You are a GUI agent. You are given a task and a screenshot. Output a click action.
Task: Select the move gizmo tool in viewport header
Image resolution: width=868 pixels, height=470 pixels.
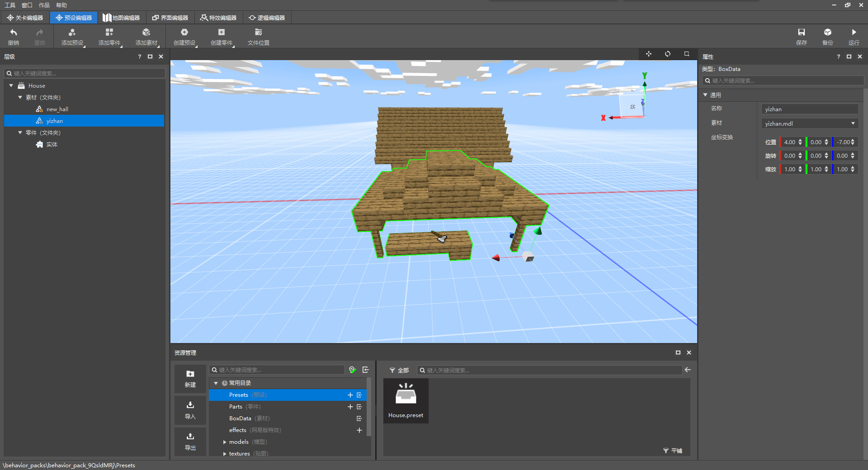pyautogui.click(x=649, y=54)
